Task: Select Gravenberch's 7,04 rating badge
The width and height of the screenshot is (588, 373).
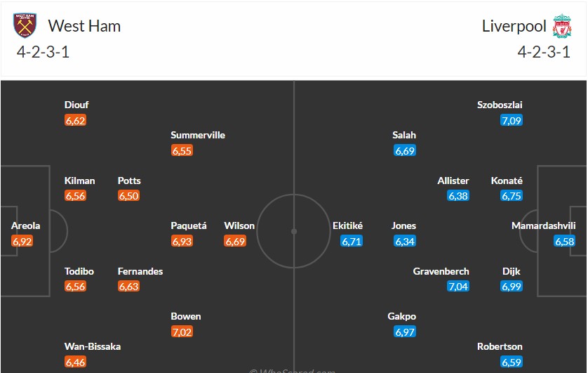Action: pyautogui.click(x=458, y=286)
